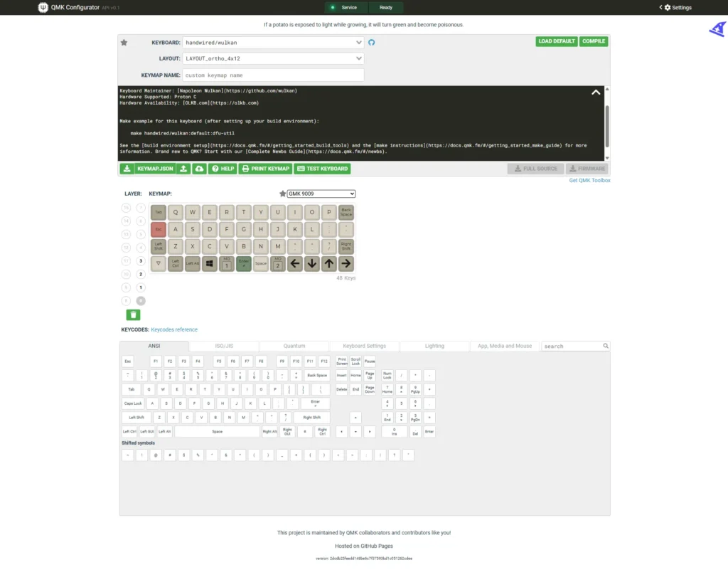Select the Windows logo key in keymap
The height and width of the screenshot is (587, 728).
pos(210,263)
